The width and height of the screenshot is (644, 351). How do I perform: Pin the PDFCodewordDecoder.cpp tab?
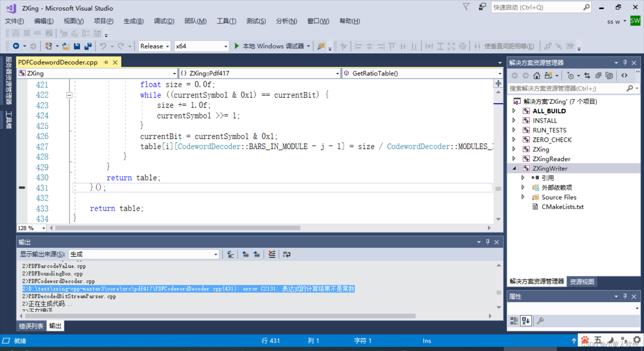pyautogui.click(x=106, y=62)
